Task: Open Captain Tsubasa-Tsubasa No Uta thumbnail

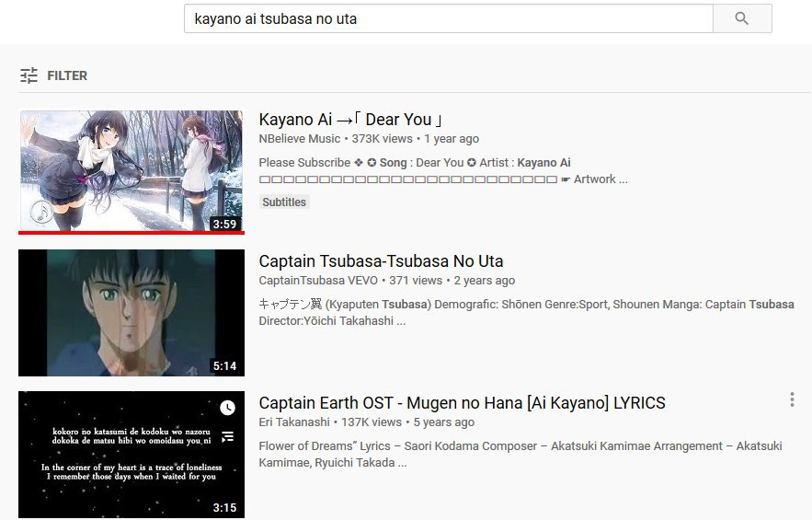Action: click(x=132, y=313)
